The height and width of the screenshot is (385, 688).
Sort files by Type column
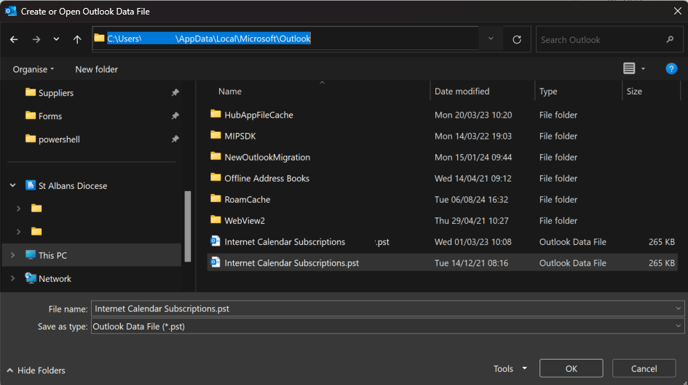coord(548,91)
